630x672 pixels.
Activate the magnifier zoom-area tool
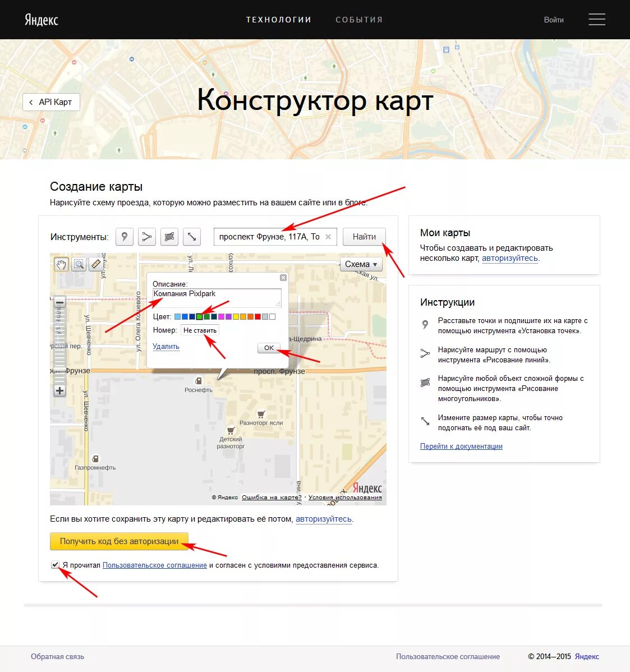(x=79, y=264)
